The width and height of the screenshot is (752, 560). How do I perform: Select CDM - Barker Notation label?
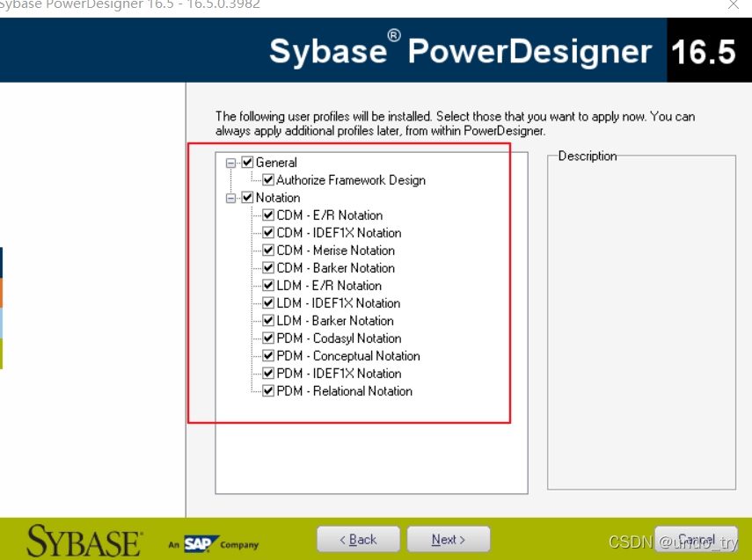click(336, 268)
